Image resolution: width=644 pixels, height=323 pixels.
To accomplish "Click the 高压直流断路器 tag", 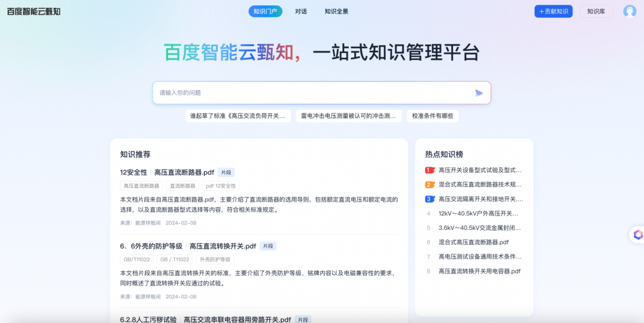I will pyautogui.click(x=141, y=186).
